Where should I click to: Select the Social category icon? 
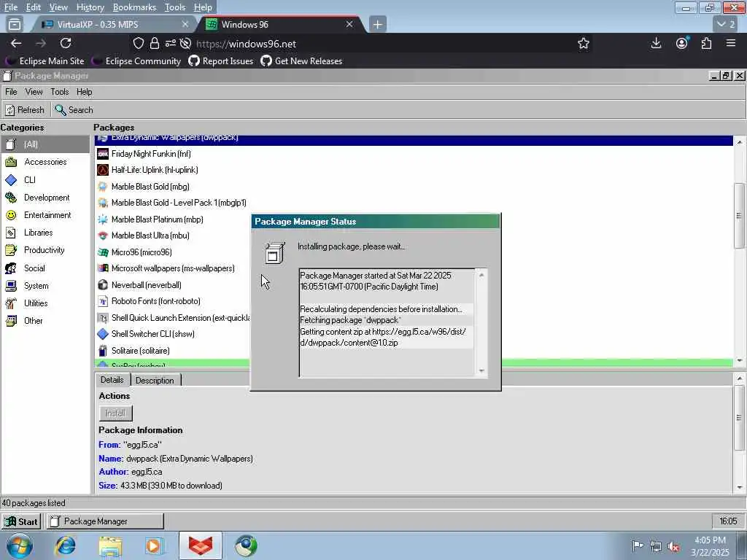click(11, 268)
